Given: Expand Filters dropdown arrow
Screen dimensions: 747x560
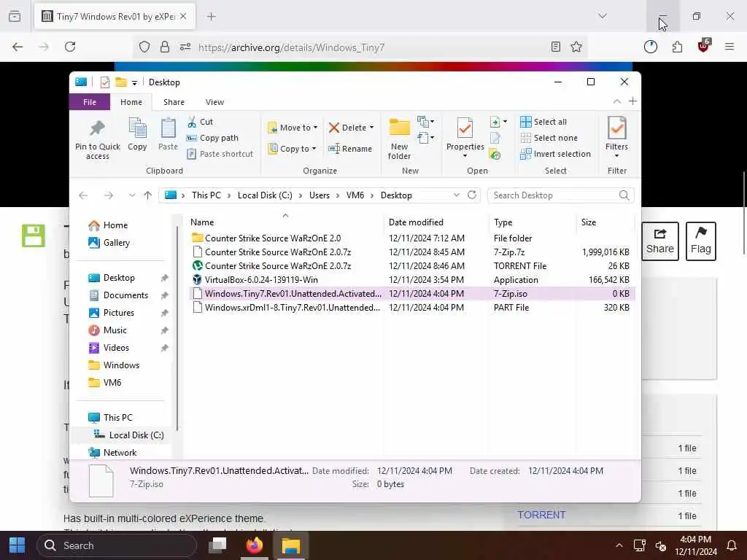Looking at the screenshot, I should point(616,156).
